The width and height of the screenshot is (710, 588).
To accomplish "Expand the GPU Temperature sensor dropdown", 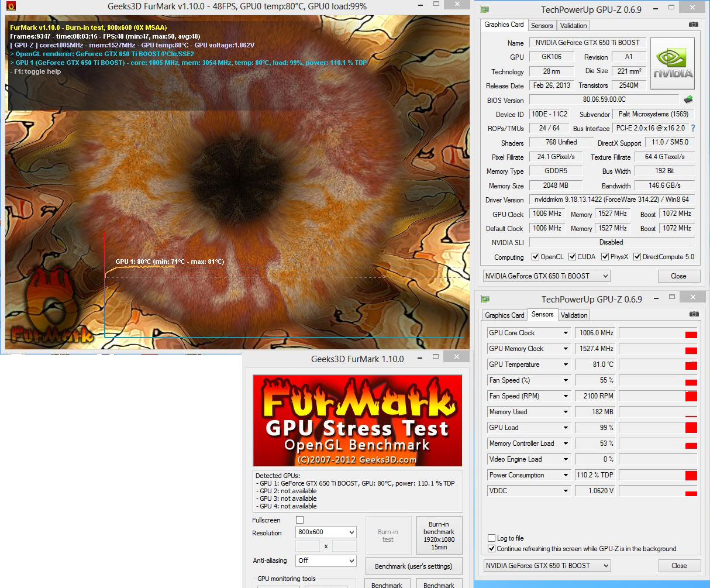I will [566, 365].
